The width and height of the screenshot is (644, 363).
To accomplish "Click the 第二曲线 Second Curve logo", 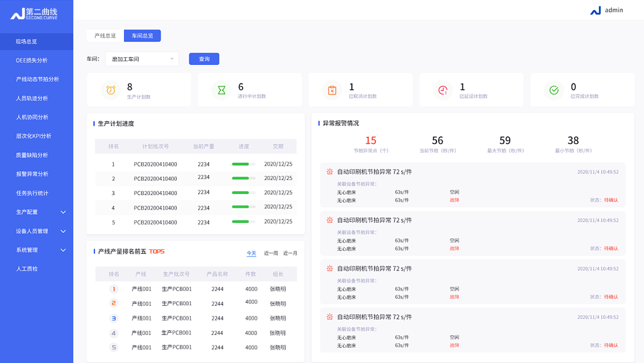I will click(x=35, y=13).
